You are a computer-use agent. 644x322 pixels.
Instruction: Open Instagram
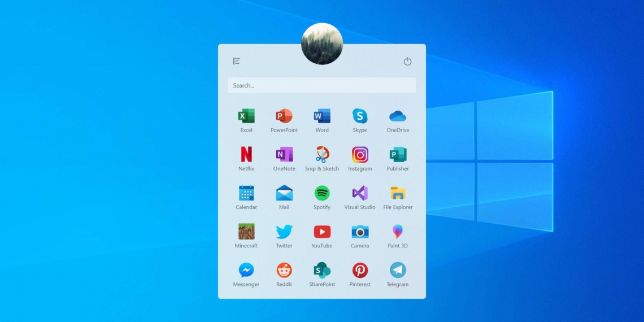pyautogui.click(x=360, y=155)
